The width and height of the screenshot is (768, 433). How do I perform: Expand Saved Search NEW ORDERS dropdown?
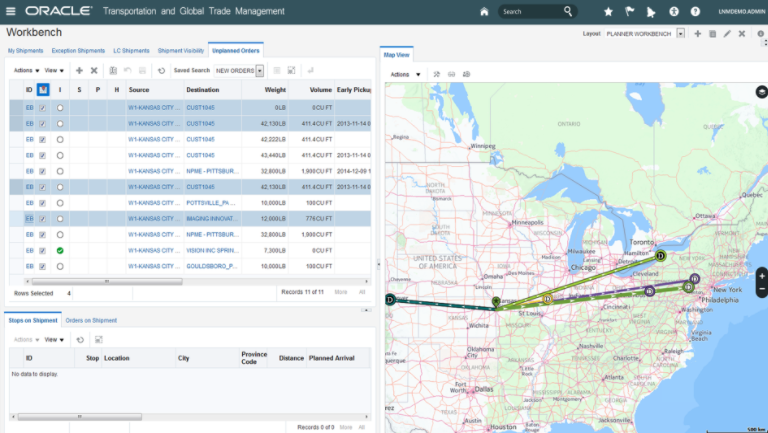[260, 71]
